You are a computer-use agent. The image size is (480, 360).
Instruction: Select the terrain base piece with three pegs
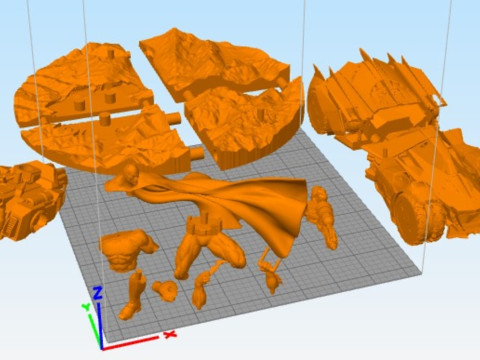point(82,82)
